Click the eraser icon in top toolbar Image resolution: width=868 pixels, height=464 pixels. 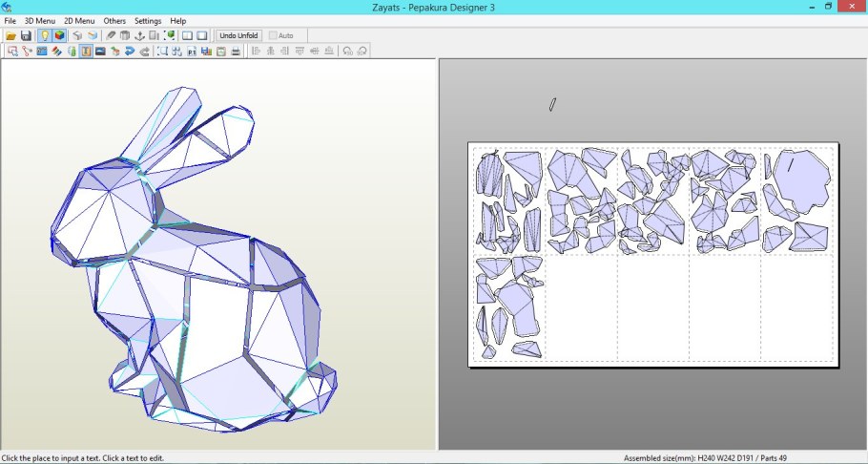(111, 35)
